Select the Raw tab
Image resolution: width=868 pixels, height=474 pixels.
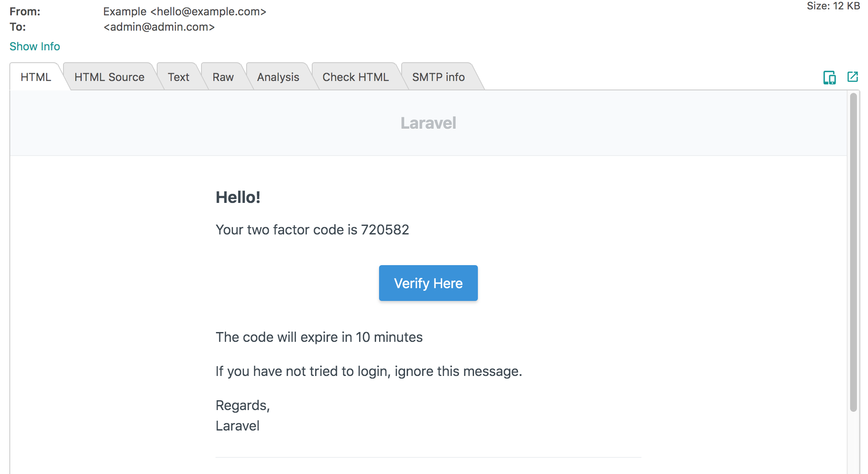(223, 77)
